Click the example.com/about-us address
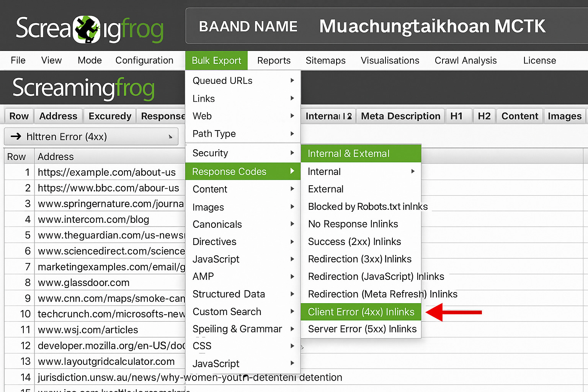 [x=106, y=172]
